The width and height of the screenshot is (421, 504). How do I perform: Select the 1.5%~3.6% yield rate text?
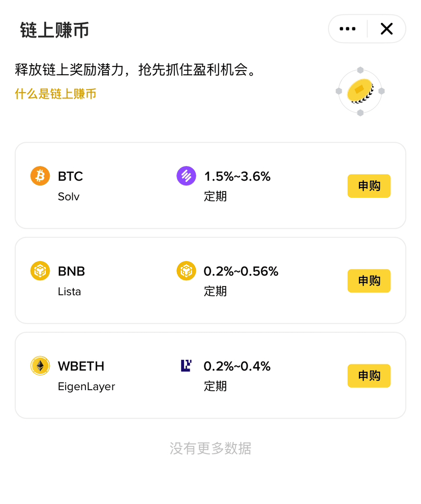237,176
